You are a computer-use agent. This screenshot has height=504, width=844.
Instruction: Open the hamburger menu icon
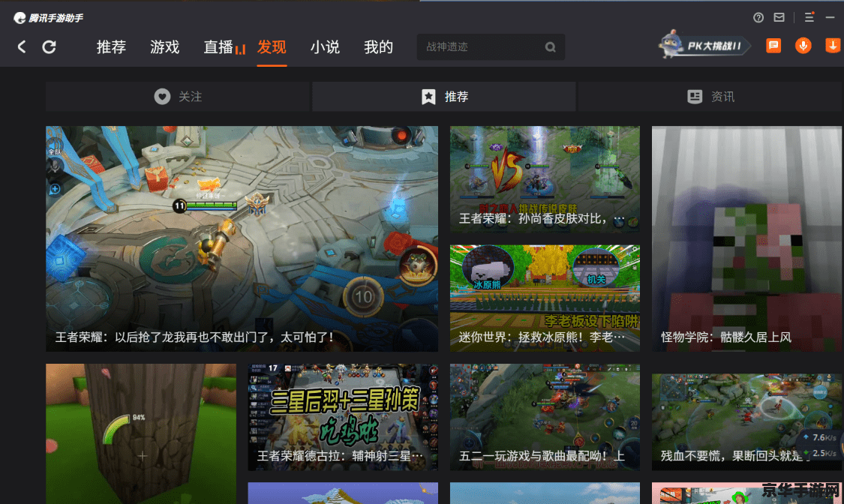(x=809, y=17)
